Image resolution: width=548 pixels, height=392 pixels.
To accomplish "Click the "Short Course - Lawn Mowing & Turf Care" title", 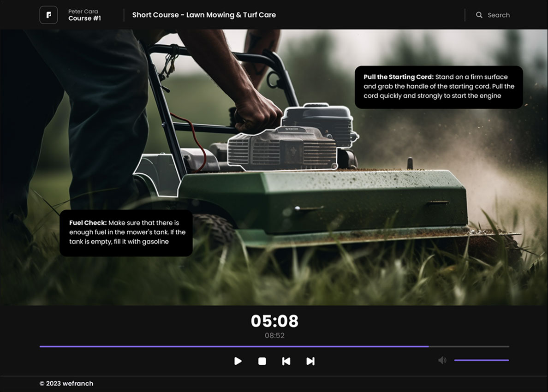I will 204,15.
